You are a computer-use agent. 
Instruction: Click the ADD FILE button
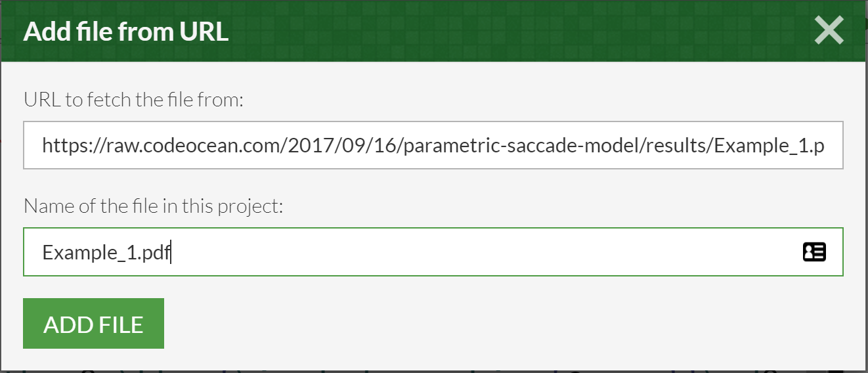[93, 324]
